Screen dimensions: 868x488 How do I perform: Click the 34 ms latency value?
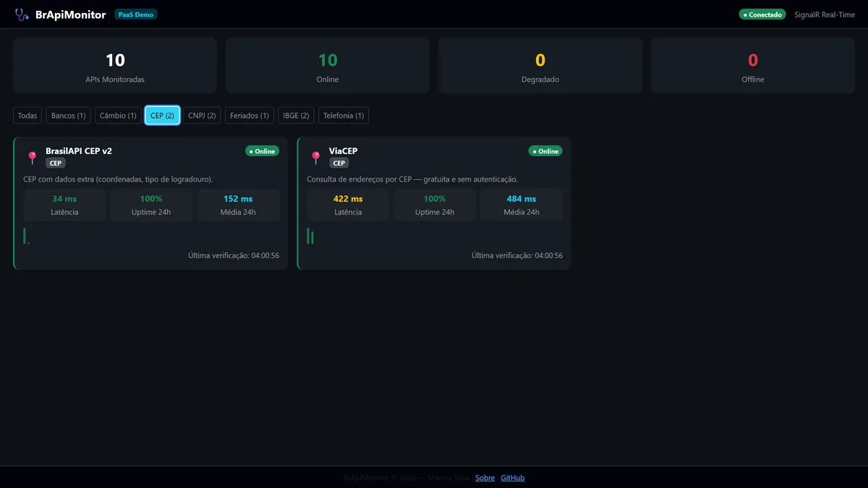(x=64, y=199)
